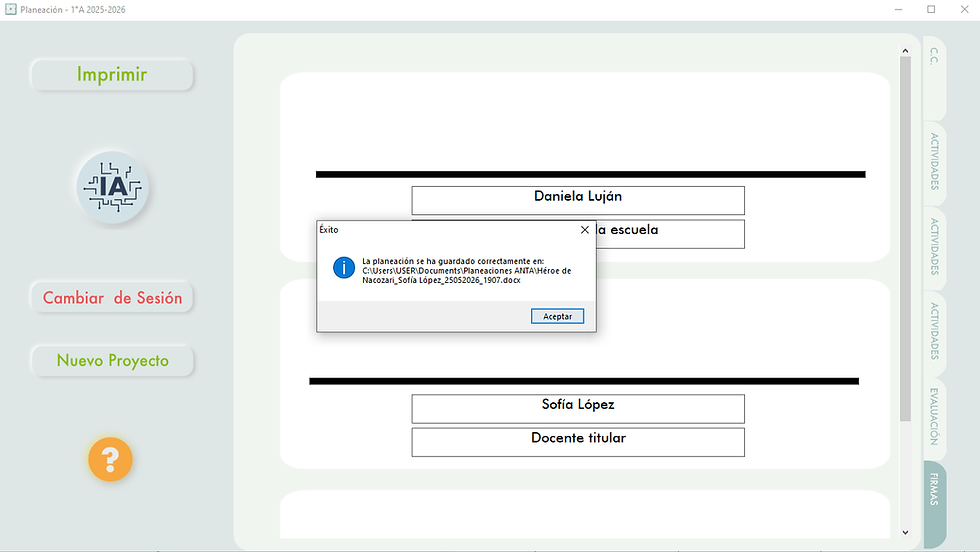Click the scrollbar up arrow
Screen dimensions: 980x552
click(x=905, y=51)
